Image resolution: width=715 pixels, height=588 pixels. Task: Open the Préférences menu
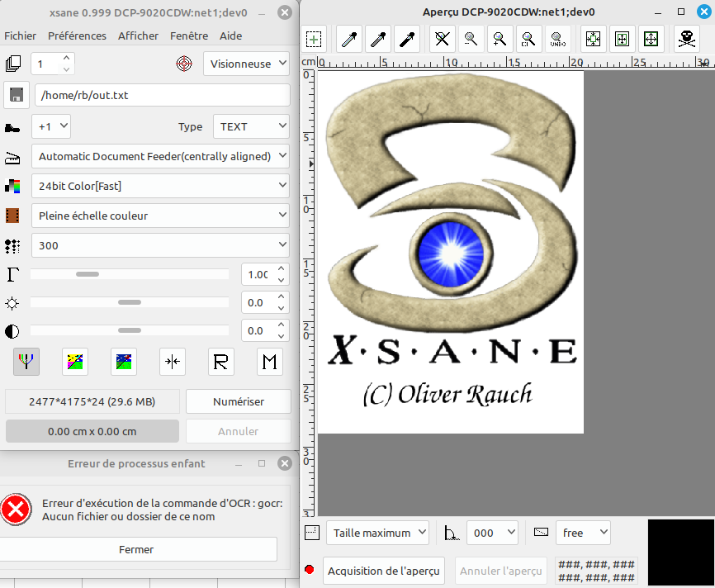(x=77, y=36)
